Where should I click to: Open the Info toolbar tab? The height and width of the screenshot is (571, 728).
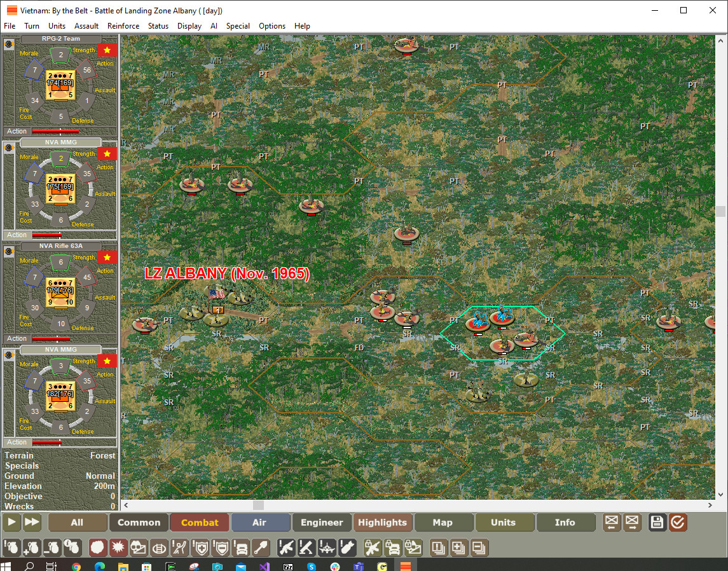(x=566, y=522)
